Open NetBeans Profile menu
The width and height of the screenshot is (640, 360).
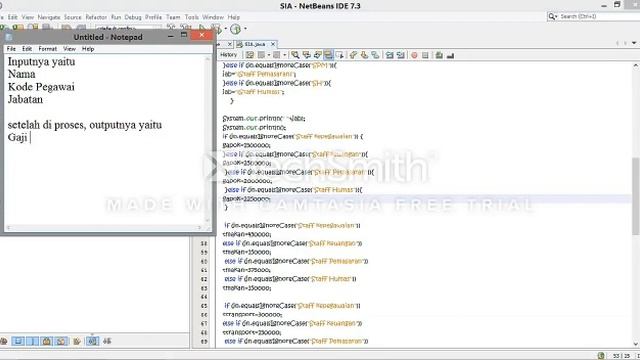point(153,17)
